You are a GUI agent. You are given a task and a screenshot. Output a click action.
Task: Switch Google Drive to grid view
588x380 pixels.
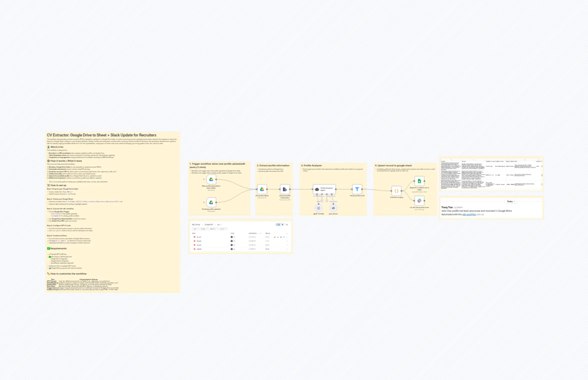click(x=282, y=225)
